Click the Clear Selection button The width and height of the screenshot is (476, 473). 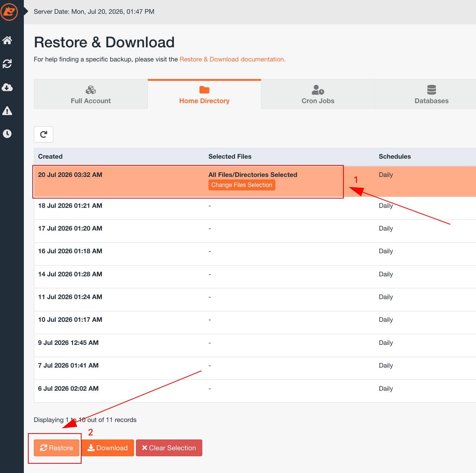pyautogui.click(x=169, y=448)
